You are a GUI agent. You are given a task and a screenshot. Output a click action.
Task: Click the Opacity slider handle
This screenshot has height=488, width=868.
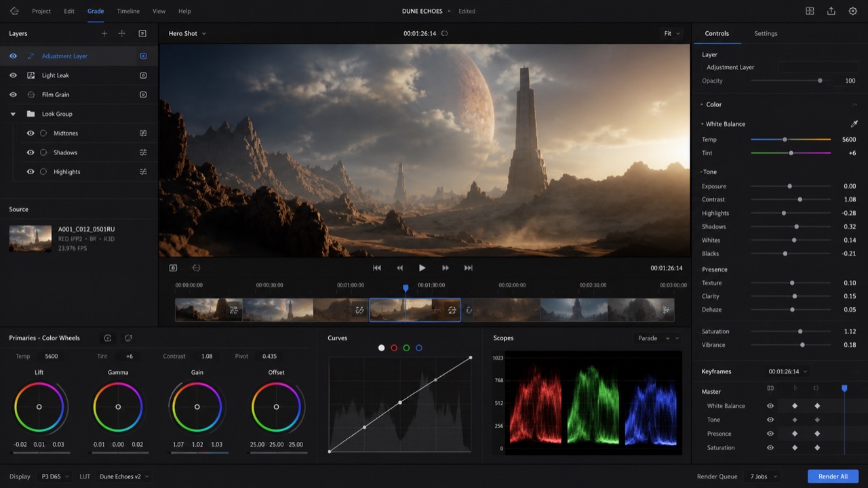tap(820, 81)
